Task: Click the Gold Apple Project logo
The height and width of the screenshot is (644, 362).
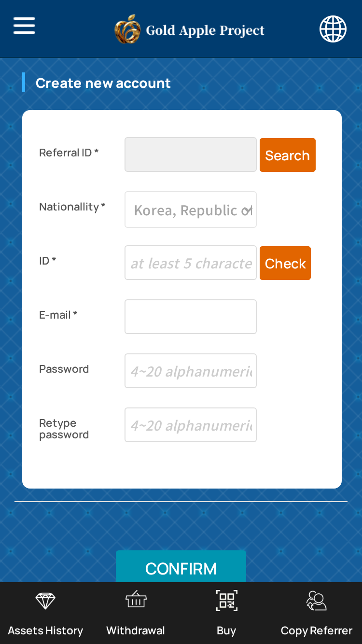Action: 127,29
